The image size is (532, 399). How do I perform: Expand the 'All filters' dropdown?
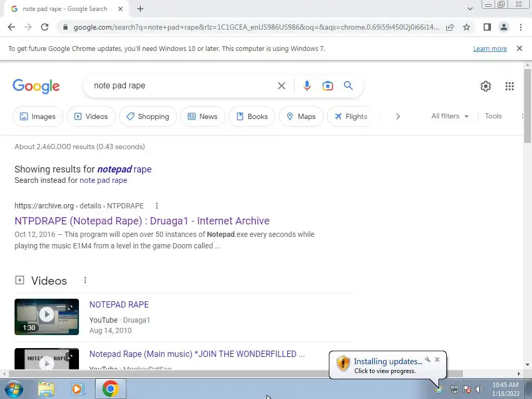click(x=450, y=116)
